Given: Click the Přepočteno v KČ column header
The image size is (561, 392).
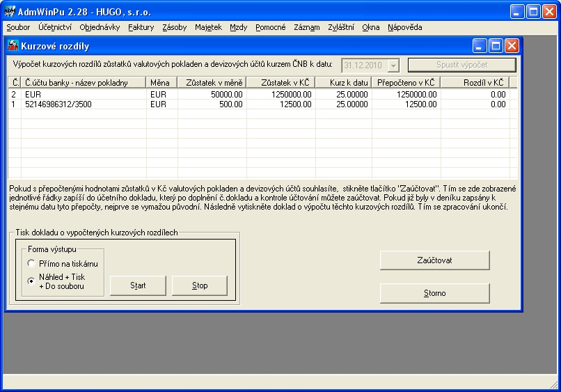Looking at the screenshot, I should pos(406,83).
